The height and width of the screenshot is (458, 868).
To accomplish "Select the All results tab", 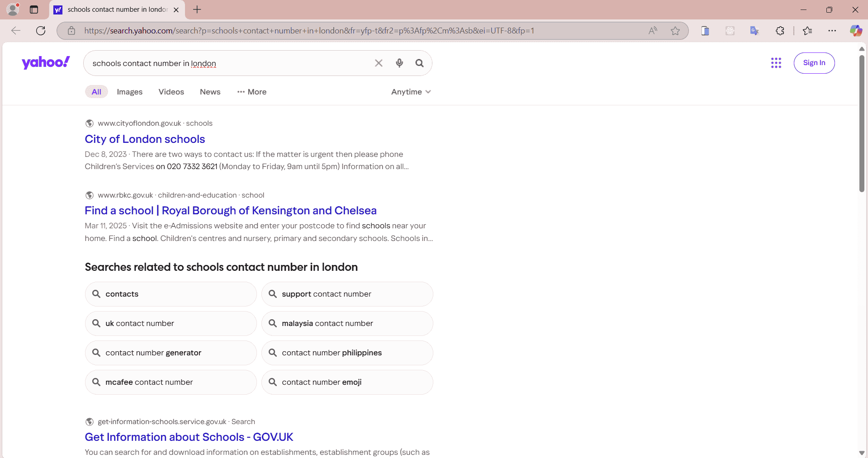I will [x=96, y=92].
